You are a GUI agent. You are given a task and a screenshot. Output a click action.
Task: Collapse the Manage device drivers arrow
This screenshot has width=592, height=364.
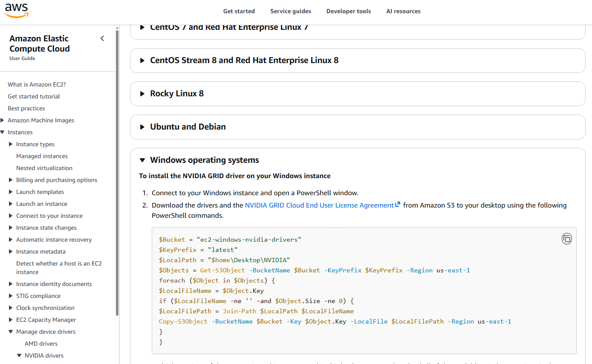11,332
